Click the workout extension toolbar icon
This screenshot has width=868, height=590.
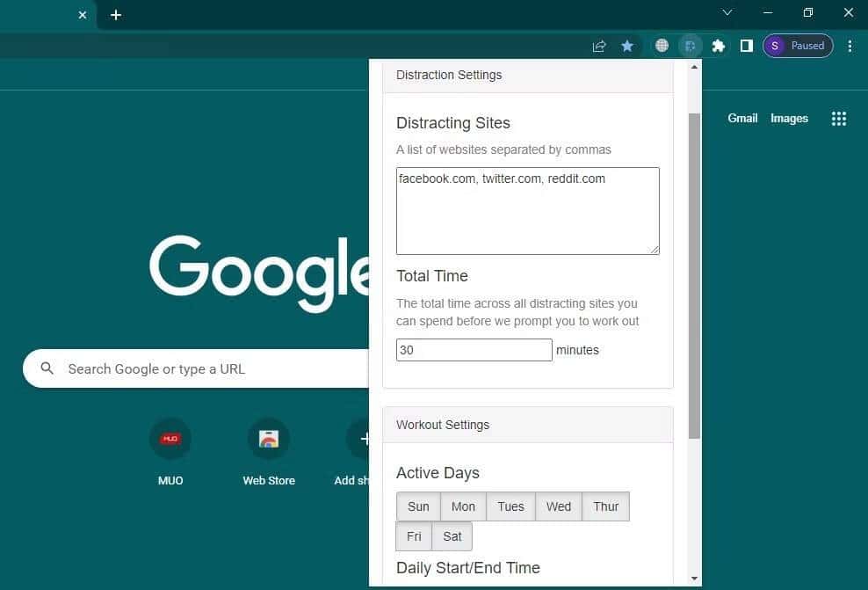coord(690,46)
